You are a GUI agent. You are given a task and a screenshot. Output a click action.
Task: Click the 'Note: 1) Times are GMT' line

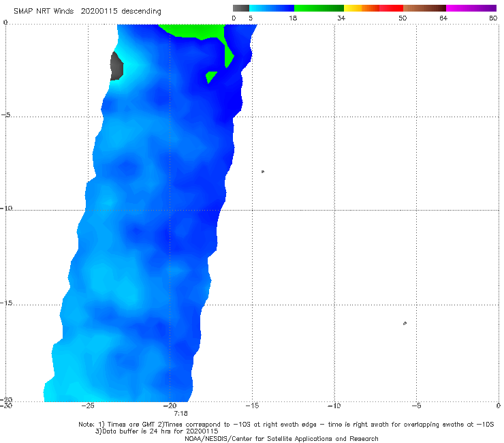tap(286, 425)
